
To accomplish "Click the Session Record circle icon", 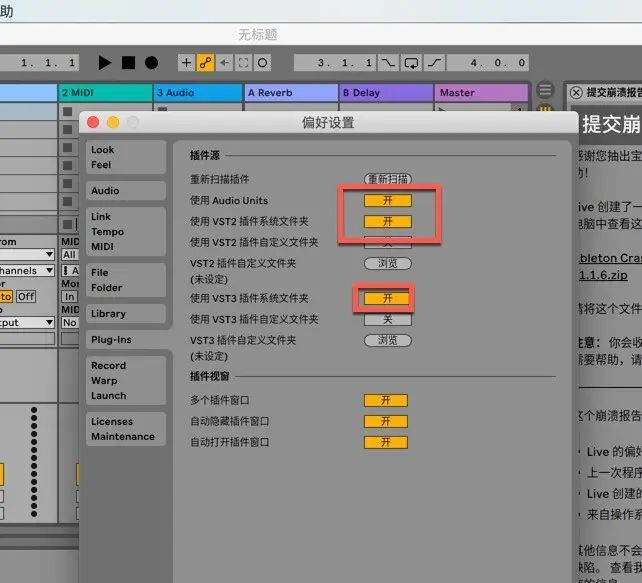I will pos(262,63).
